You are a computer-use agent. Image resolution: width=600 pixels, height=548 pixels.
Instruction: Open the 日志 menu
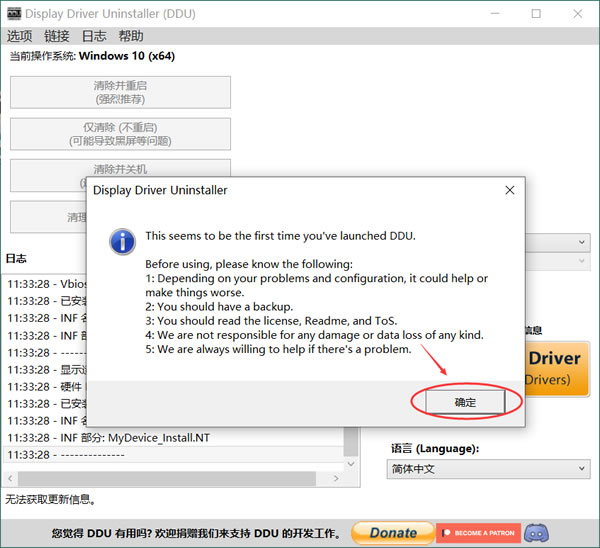click(x=94, y=36)
